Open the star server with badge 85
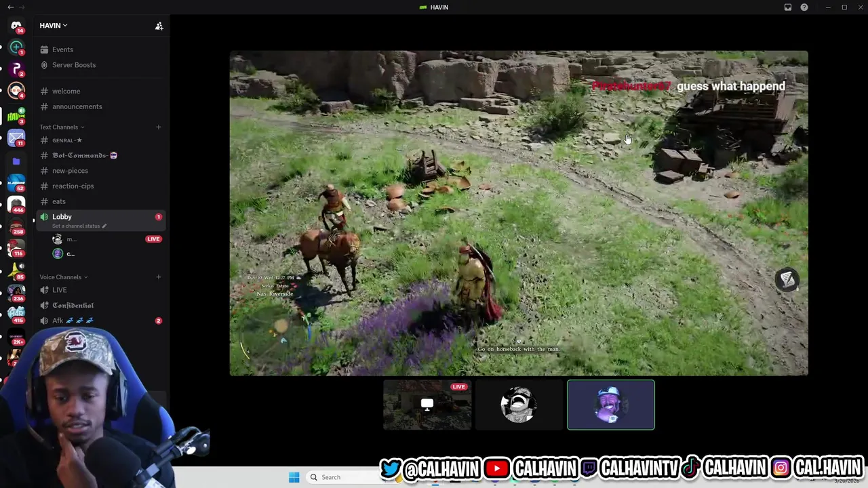Screen dimensions: 868x488 tap(16, 271)
